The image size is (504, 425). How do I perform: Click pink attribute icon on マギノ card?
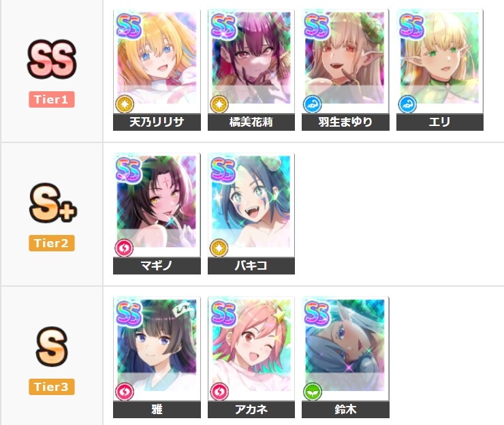pos(125,248)
